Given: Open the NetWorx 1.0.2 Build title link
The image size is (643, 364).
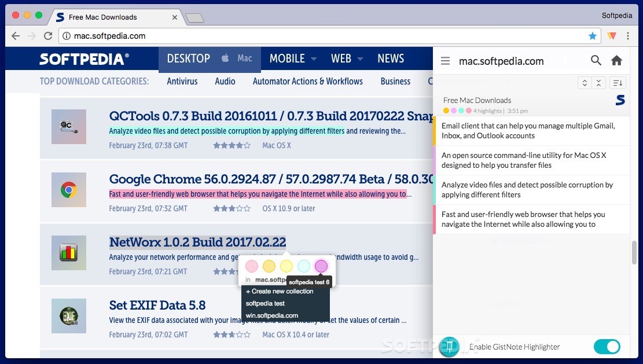Looking at the screenshot, I should [198, 242].
